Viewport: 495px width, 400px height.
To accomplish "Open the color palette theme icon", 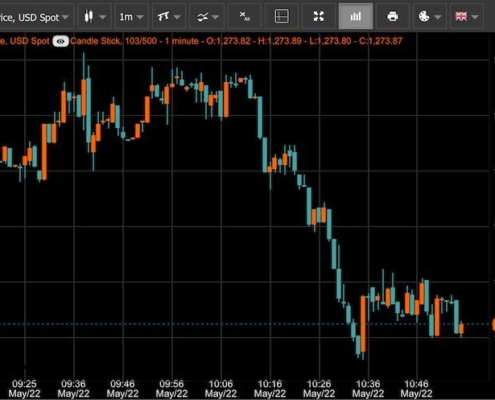I will click(x=424, y=16).
